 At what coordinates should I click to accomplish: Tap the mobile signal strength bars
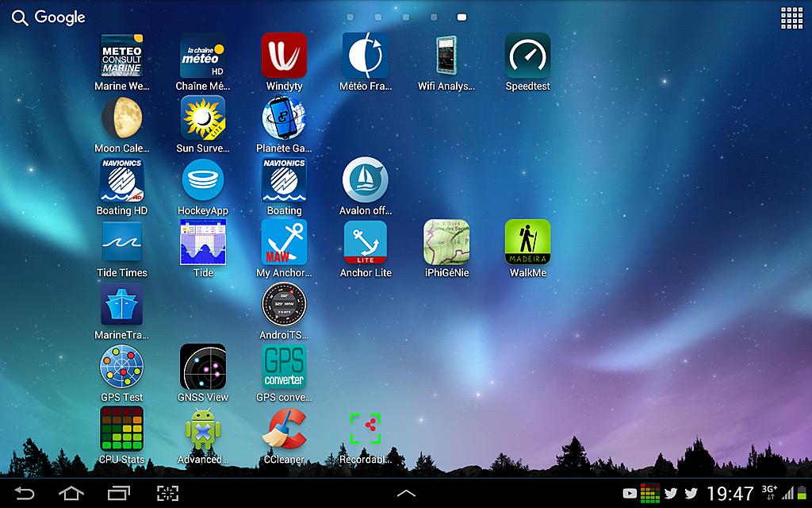788,493
